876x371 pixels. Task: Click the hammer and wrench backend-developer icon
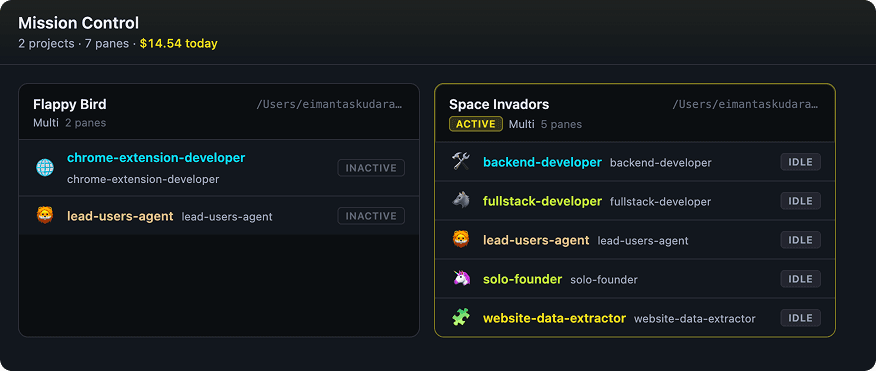click(x=461, y=162)
